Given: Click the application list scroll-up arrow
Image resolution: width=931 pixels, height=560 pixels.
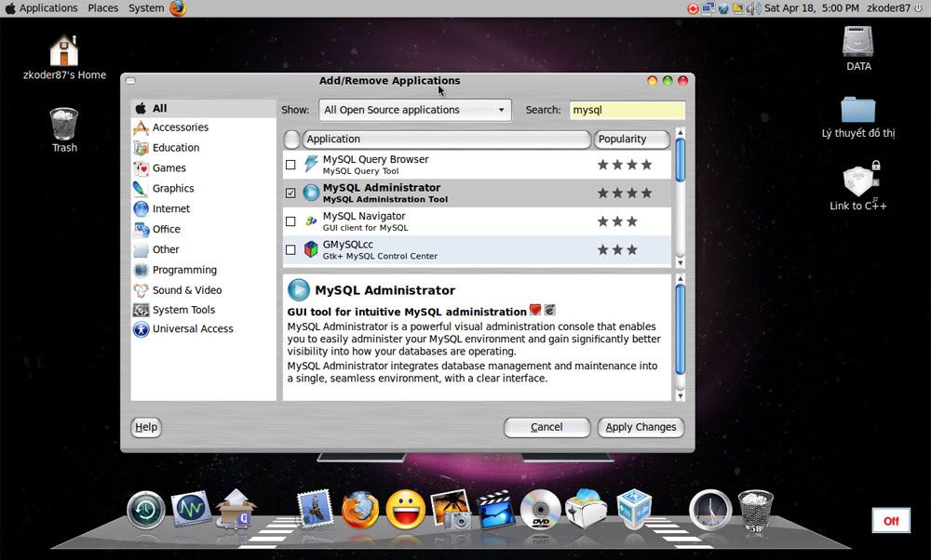Looking at the screenshot, I should point(681,132).
